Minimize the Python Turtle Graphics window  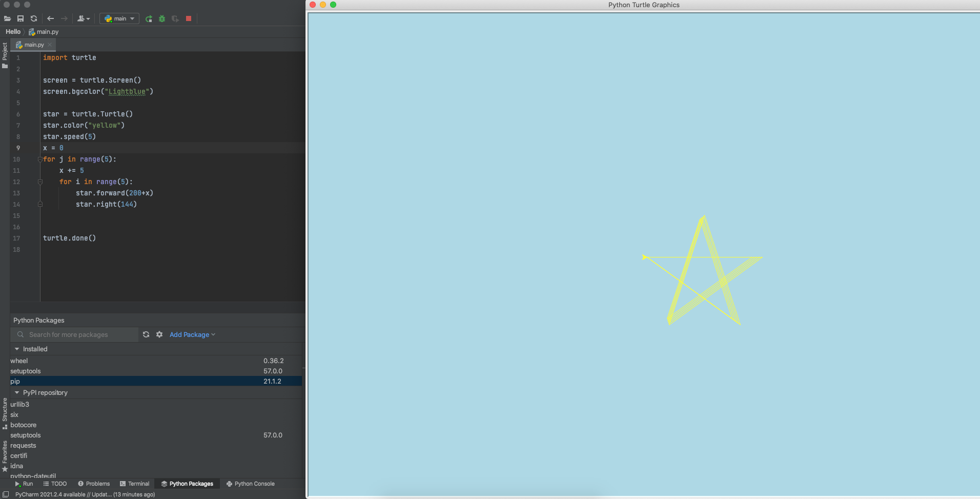323,5
